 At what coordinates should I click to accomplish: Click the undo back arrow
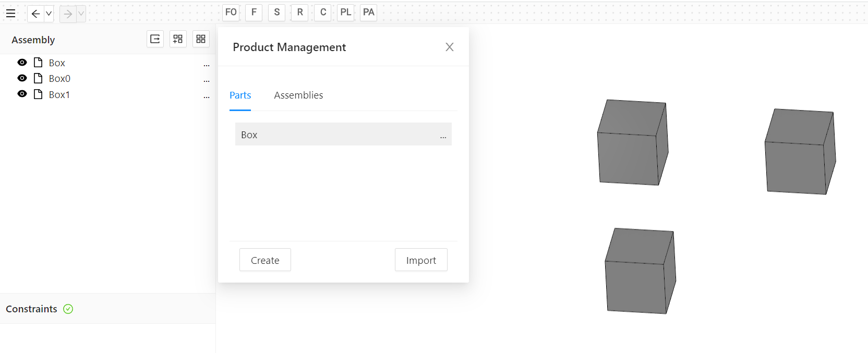pos(35,14)
